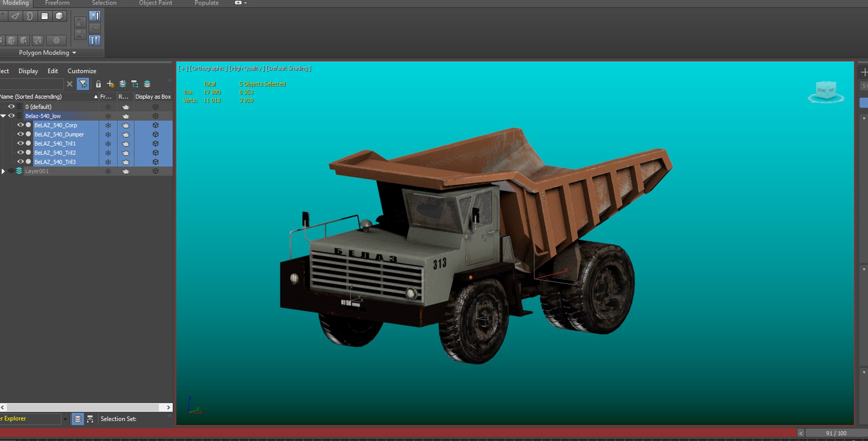Image resolution: width=868 pixels, height=441 pixels.
Task: Open the Object Paint ribbon tab
Action: click(156, 3)
